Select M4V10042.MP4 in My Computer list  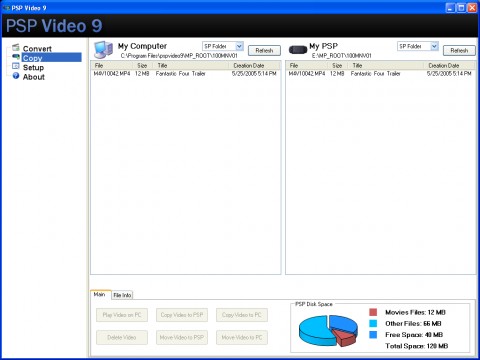185,73
